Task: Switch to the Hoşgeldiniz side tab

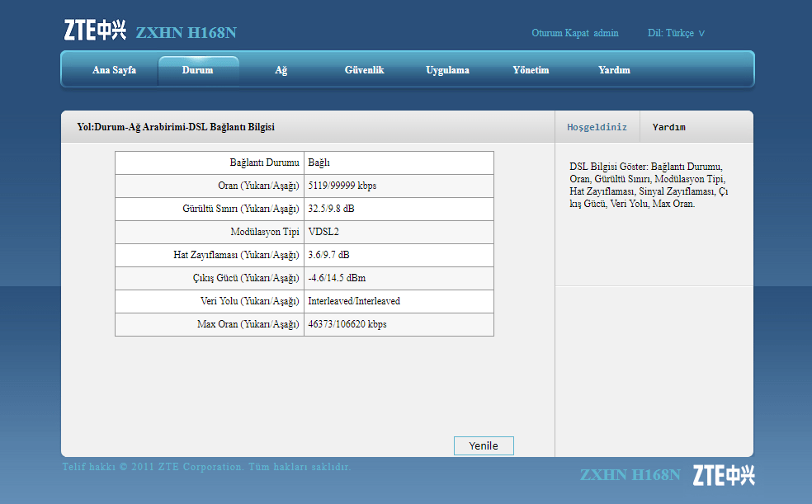Action: tap(597, 127)
